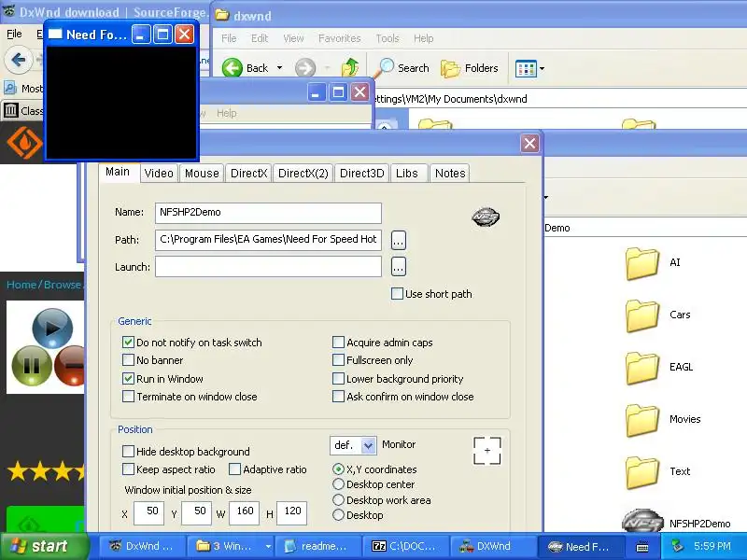Open Search in dxwnd Explorer toolbar
The width and height of the screenshot is (747, 560).
pos(402,68)
